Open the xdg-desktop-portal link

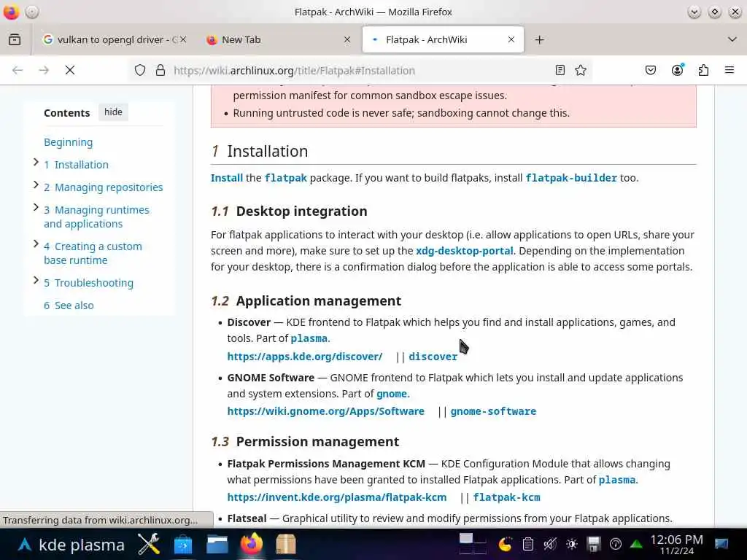[465, 251]
